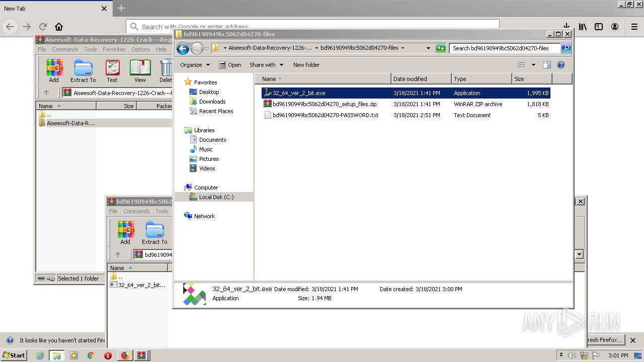The height and width of the screenshot is (362, 644).
Task: Click Add icon in lower WinRAR window
Action: pyautogui.click(x=125, y=233)
